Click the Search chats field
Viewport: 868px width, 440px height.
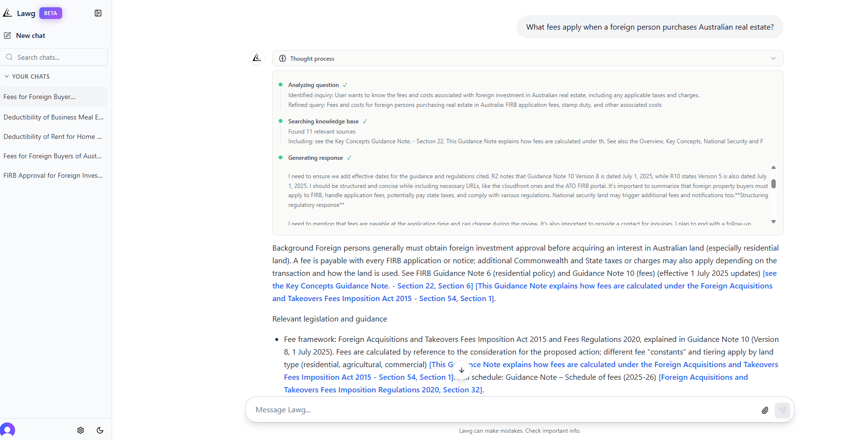(54, 57)
